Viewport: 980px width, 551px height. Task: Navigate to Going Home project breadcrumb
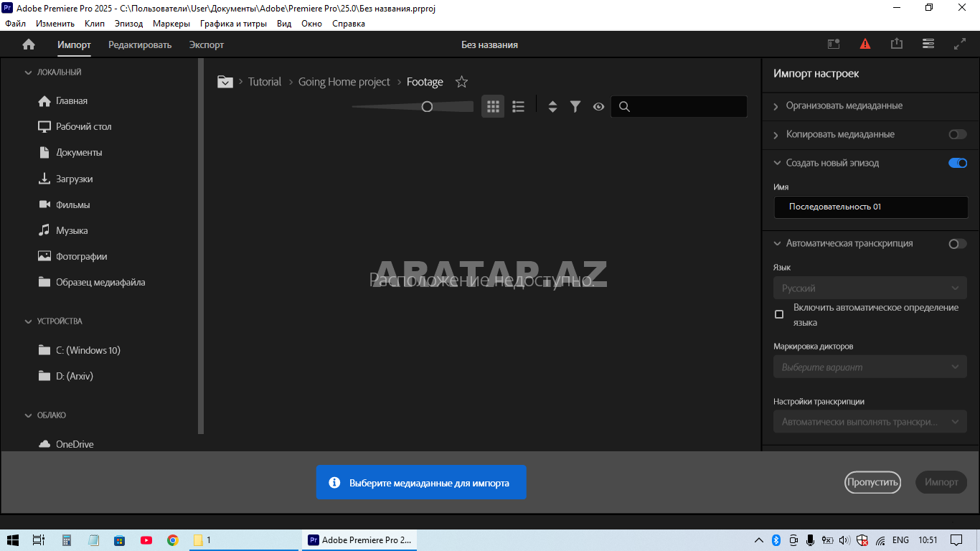pyautogui.click(x=344, y=82)
